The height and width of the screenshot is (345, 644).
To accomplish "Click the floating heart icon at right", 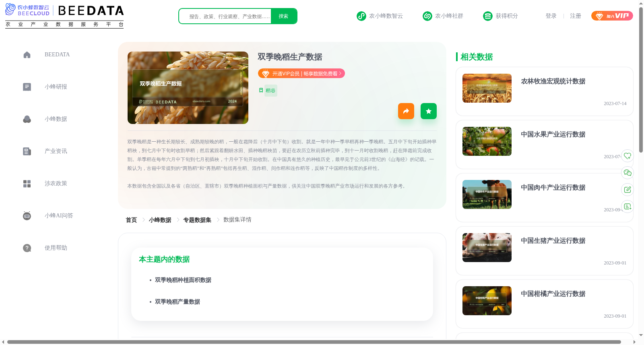I will click(x=627, y=156).
